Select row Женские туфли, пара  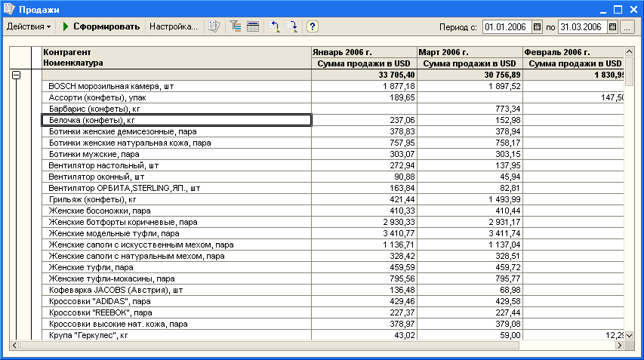point(177,267)
